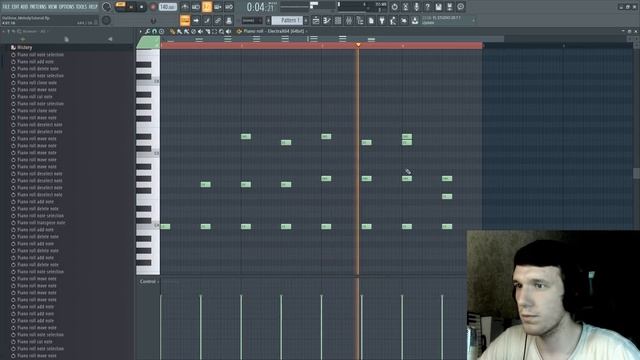Image resolution: width=640 pixels, height=360 pixels.
Task: Select the piano roll paint brush tool
Action: [179, 31]
